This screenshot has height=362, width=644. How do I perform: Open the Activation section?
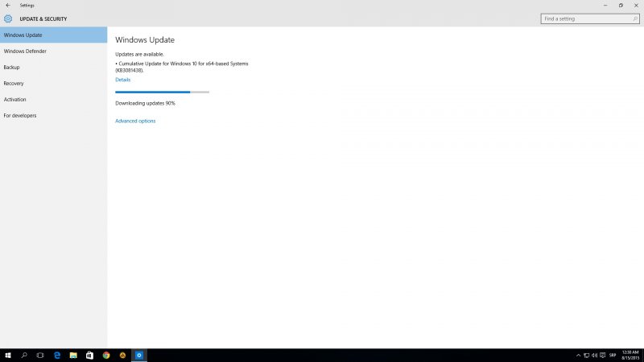click(53, 99)
